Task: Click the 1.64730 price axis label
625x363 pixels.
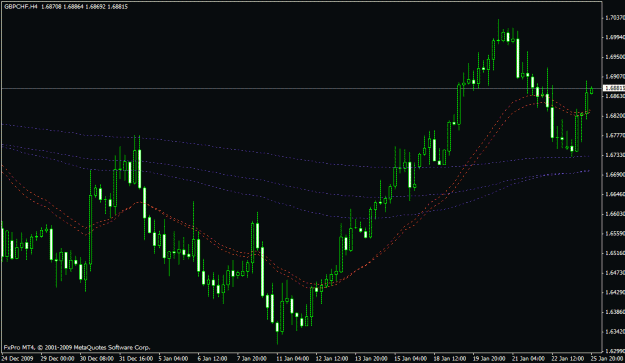Action: 615,273
